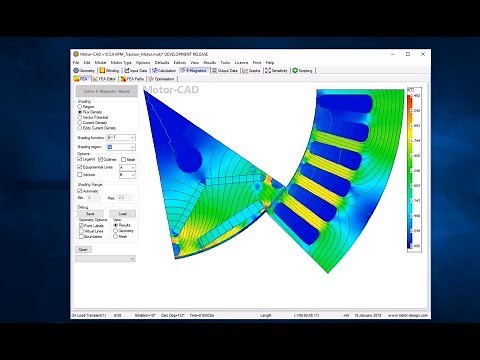Expand the dropdown below the Open button
This screenshot has height=360, width=480.
coord(105,259)
